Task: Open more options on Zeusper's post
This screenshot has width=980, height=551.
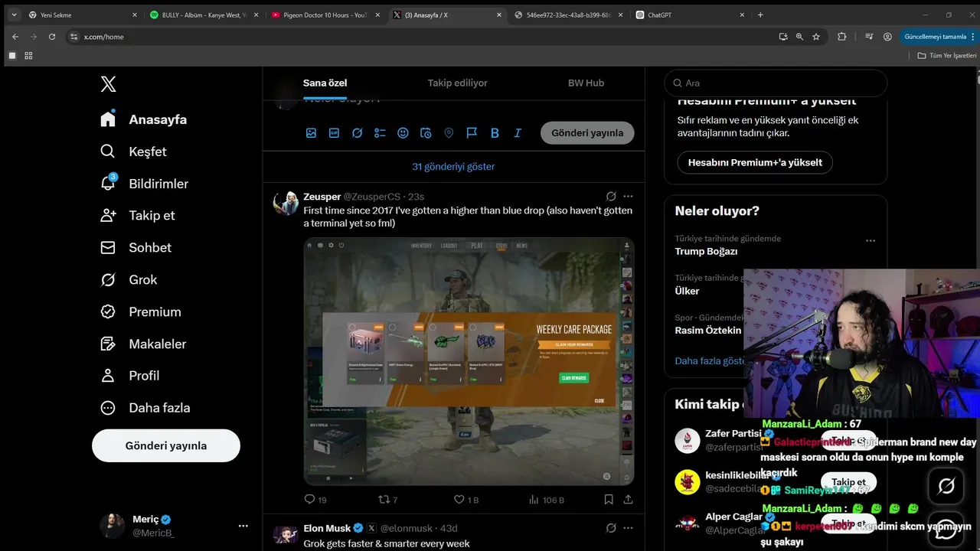Action: (x=628, y=197)
